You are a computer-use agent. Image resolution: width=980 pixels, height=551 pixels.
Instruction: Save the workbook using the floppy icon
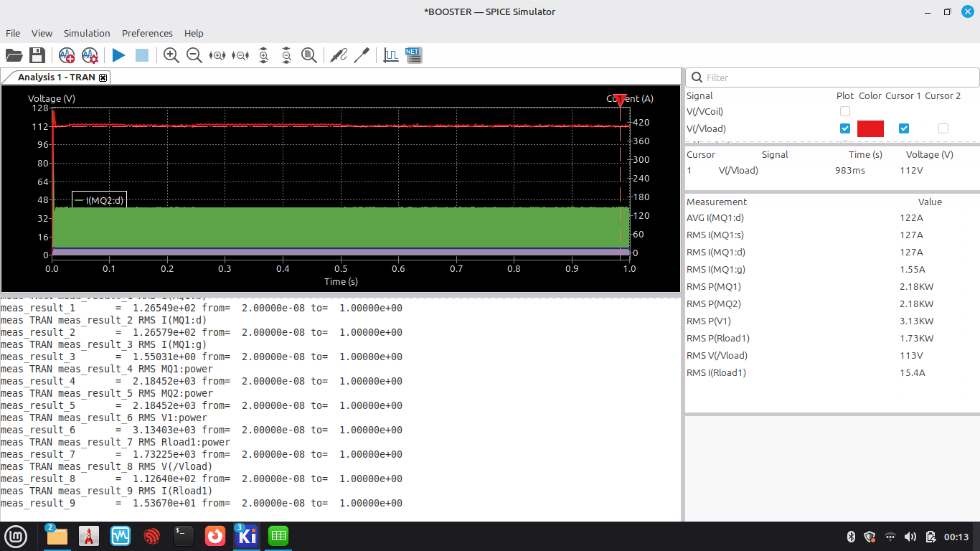point(37,55)
